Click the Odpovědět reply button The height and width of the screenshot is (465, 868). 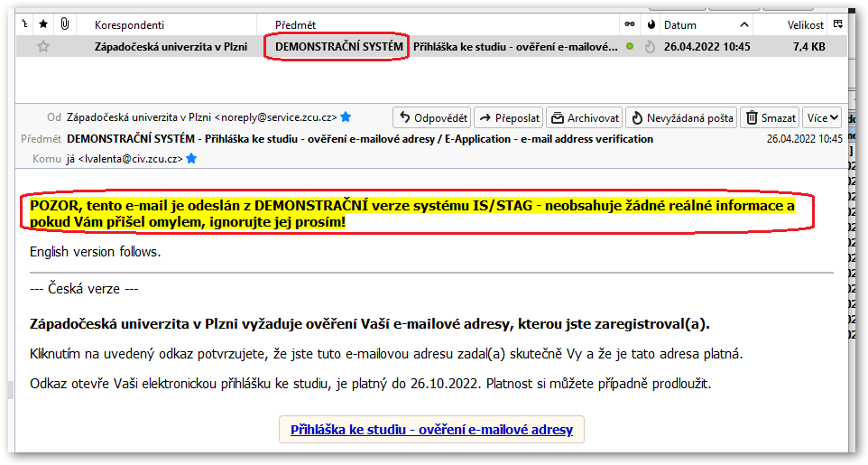click(432, 117)
